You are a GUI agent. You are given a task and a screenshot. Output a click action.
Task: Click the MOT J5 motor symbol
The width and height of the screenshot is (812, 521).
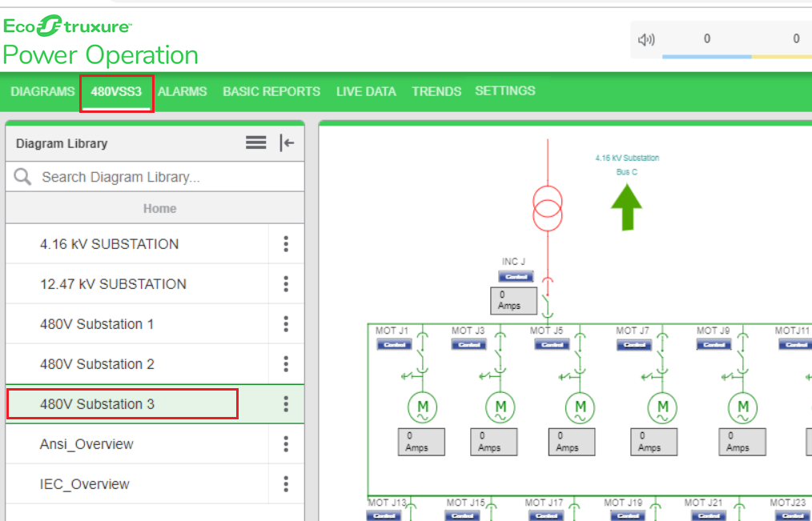pyautogui.click(x=580, y=407)
